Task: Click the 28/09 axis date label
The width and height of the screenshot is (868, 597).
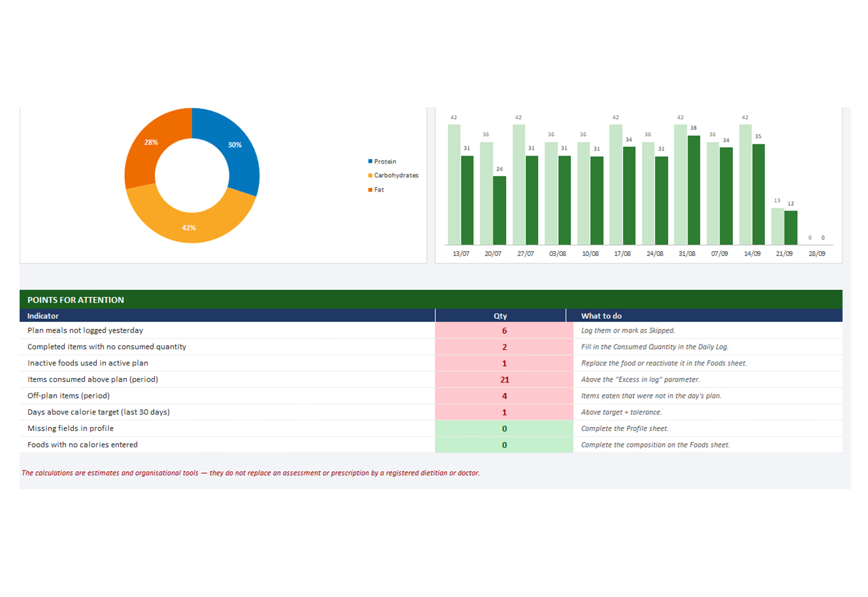Action: tap(816, 254)
